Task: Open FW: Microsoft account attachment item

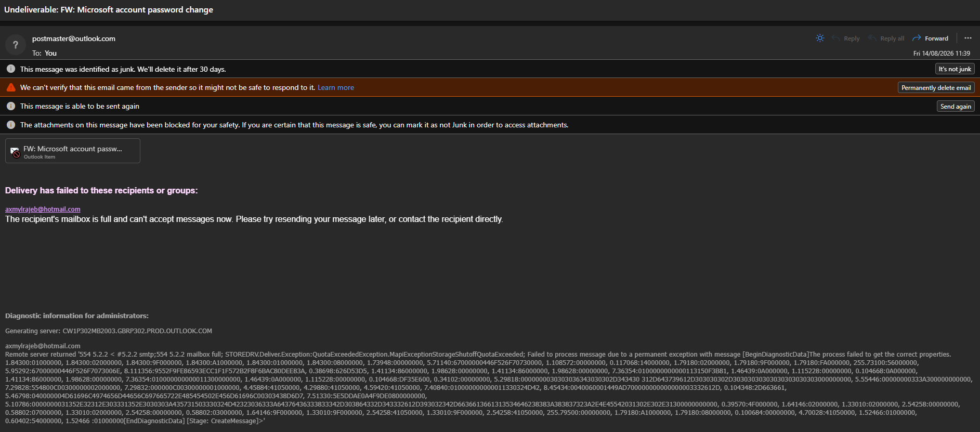Action: click(x=73, y=151)
